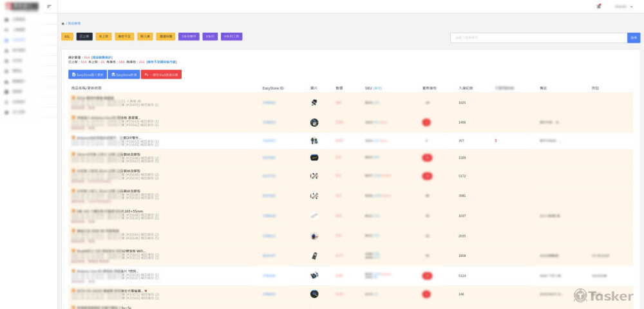Open the first product's thumbnail image
This screenshot has height=309, width=644.
(314, 103)
